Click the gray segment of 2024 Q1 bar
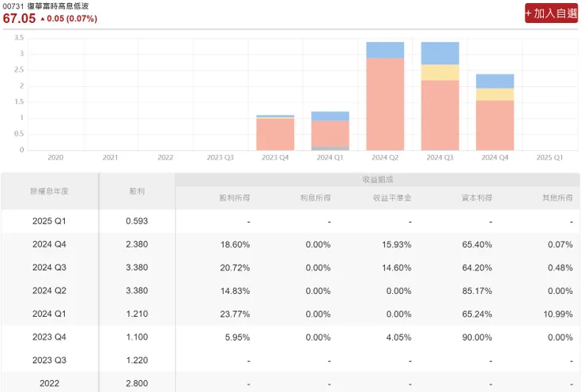The width and height of the screenshot is (585, 392). 330,148
